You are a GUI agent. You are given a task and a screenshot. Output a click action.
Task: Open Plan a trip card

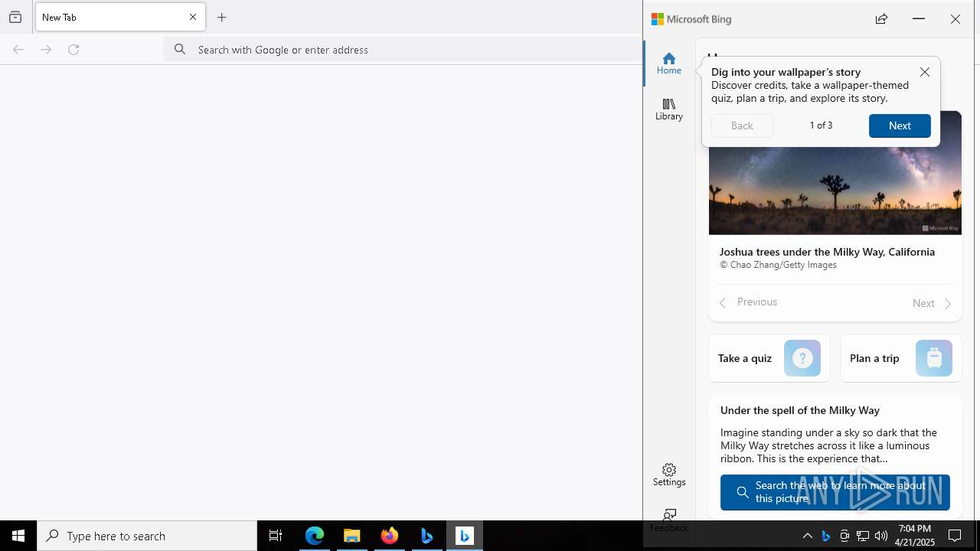(900, 358)
